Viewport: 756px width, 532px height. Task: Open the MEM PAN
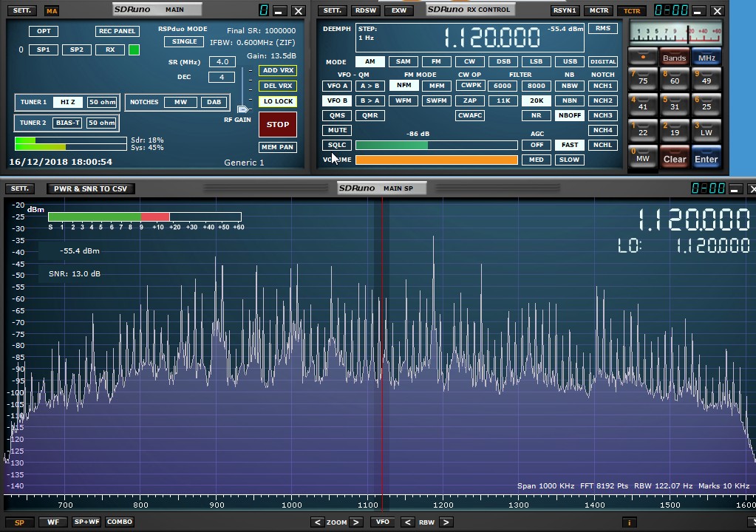278,148
